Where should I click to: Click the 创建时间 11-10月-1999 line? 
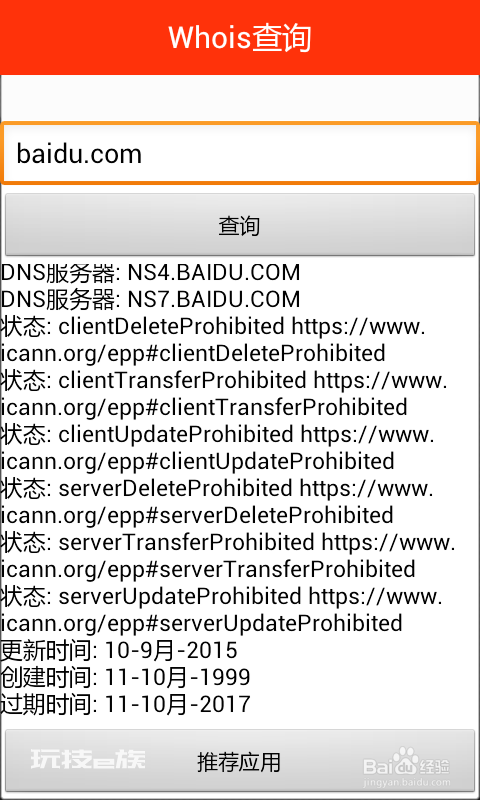point(125,677)
